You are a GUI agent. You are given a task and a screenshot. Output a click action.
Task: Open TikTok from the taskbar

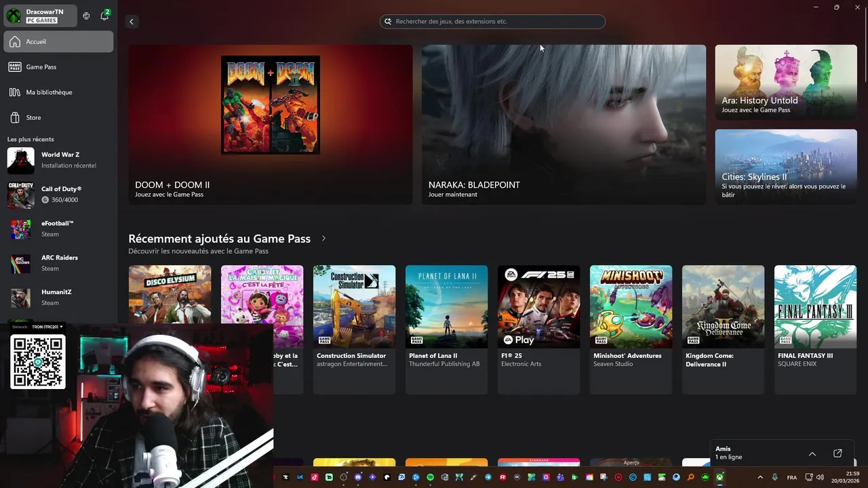pyautogui.click(x=315, y=477)
